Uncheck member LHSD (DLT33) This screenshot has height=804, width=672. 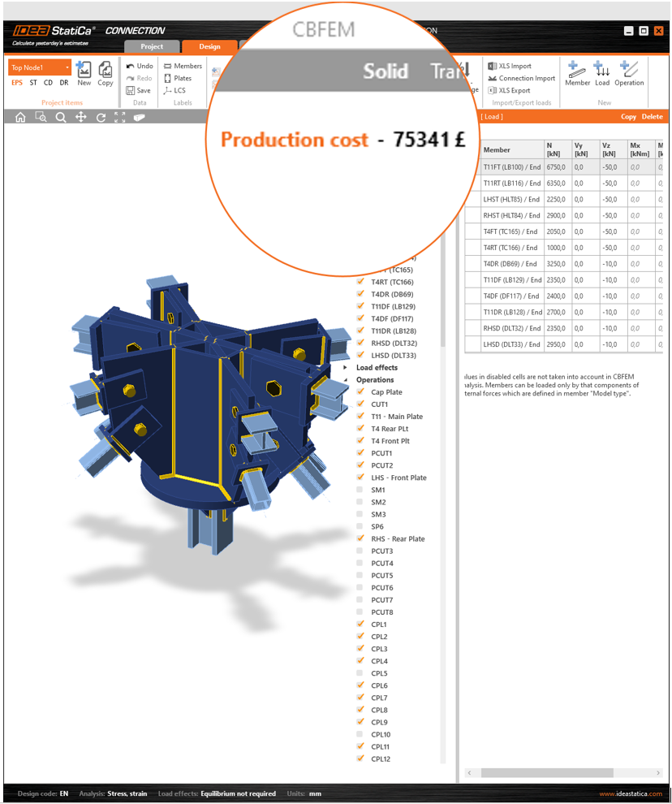click(360, 356)
